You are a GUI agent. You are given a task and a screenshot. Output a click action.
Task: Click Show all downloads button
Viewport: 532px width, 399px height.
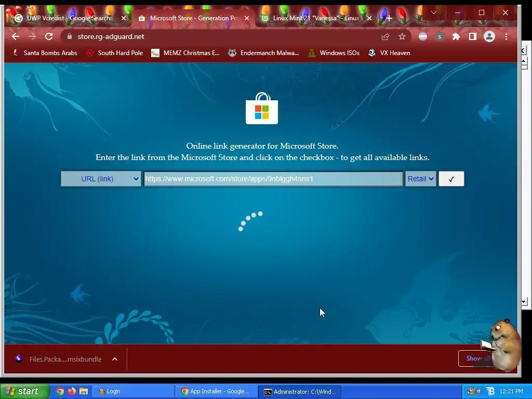tap(477, 358)
